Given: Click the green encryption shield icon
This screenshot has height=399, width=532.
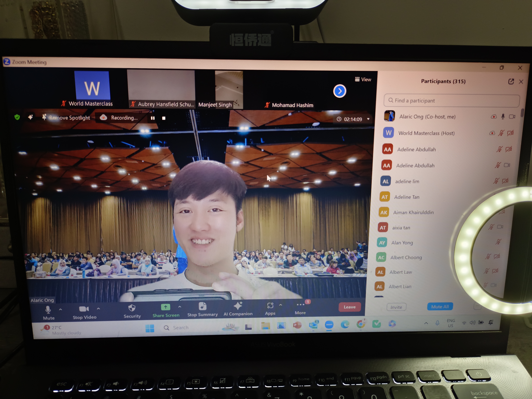Looking at the screenshot, I should (17, 117).
